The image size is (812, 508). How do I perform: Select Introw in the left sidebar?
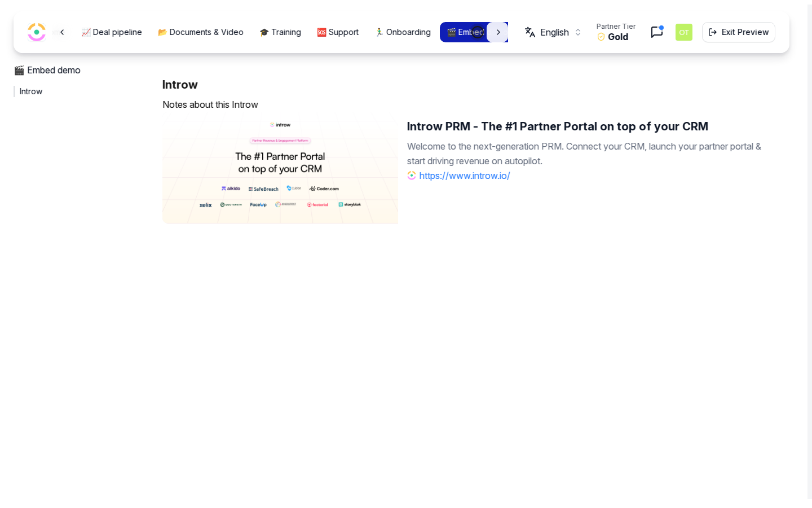click(31, 91)
